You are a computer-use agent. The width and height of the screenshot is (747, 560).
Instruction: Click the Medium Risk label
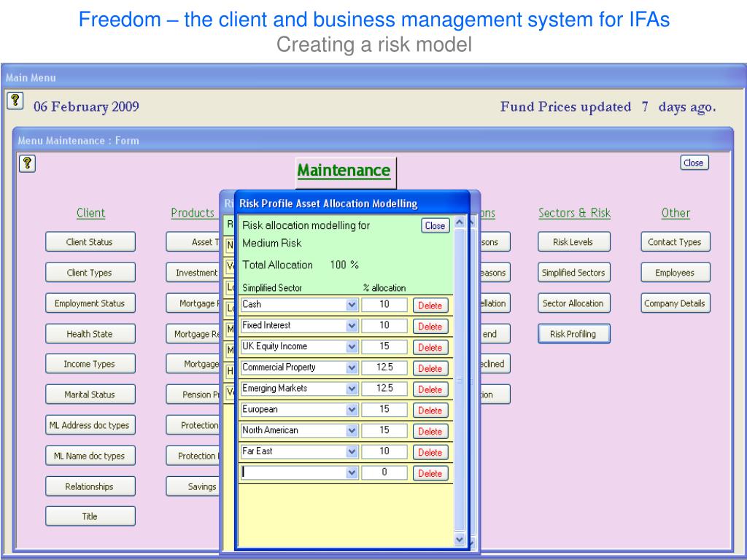pos(271,243)
